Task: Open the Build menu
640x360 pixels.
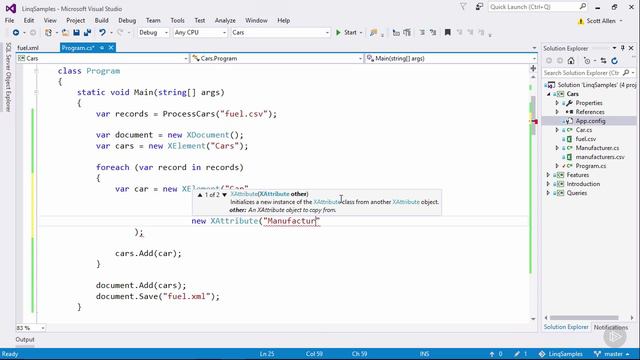Action: [x=101, y=20]
